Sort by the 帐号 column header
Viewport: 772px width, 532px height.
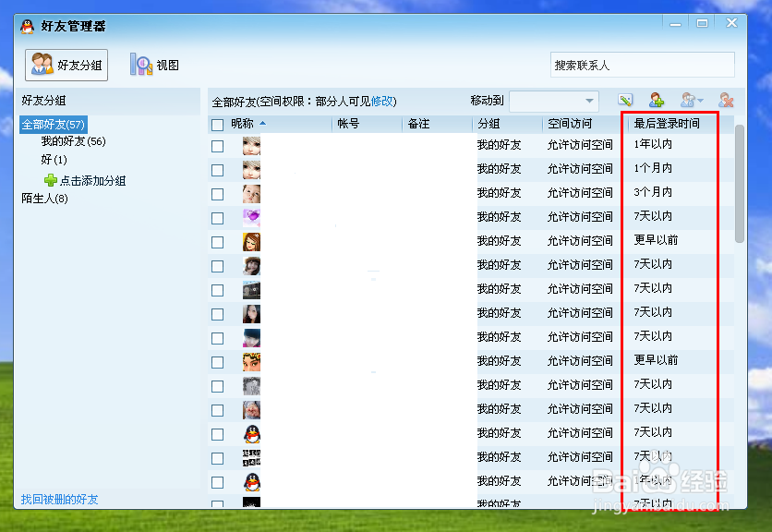coord(348,124)
